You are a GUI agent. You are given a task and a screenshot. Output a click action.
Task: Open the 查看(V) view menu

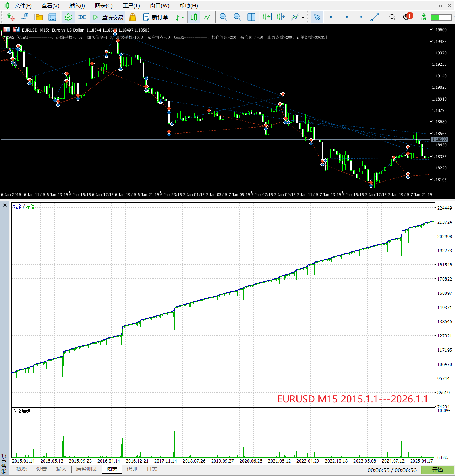50,6
